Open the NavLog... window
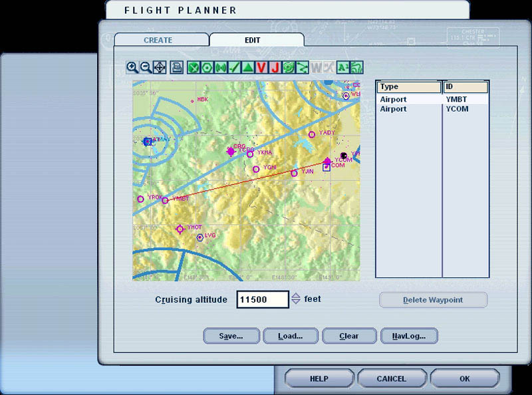The width and height of the screenshot is (532, 395). click(x=409, y=336)
